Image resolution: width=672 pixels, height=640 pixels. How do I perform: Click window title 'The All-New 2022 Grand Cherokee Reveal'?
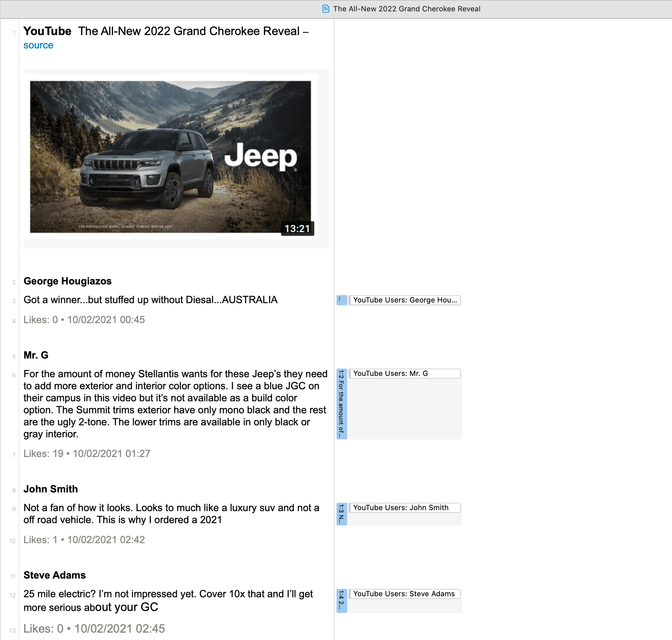click(407, 9)
